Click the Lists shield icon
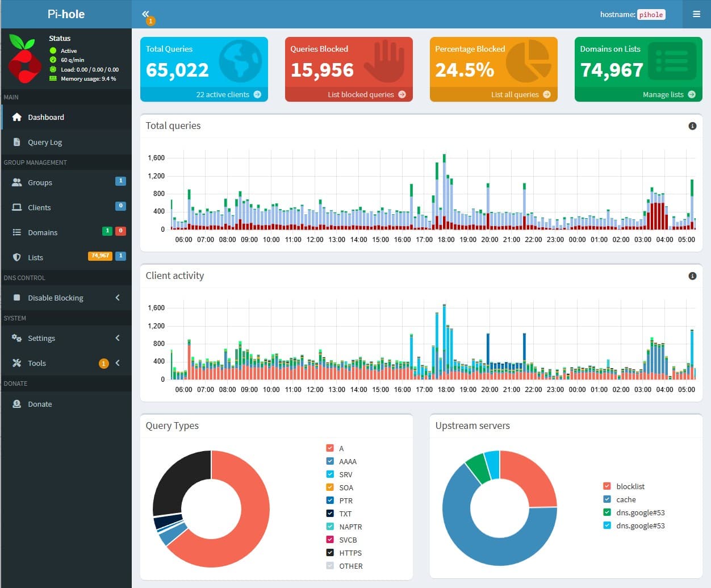711x588 pixels. (x=18, y=257)
